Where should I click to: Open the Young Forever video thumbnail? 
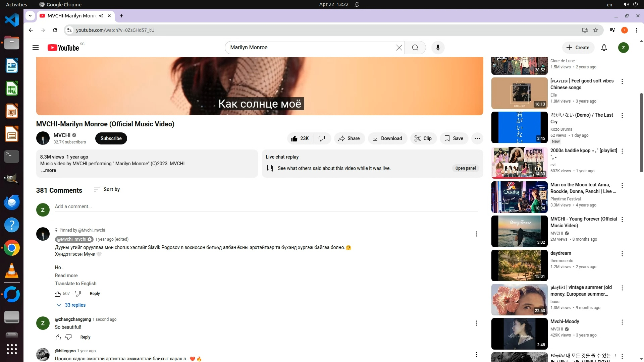click(x=519, y=231)
